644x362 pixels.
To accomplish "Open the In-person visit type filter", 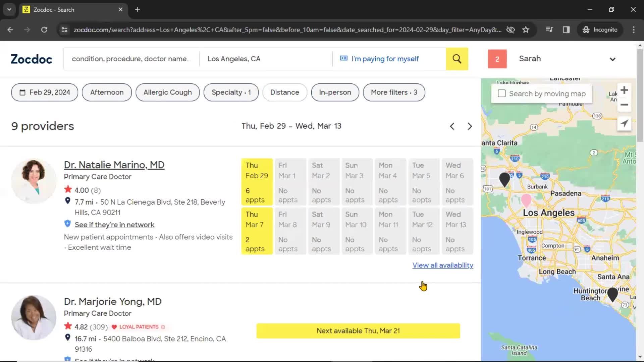I will point(335,92).
